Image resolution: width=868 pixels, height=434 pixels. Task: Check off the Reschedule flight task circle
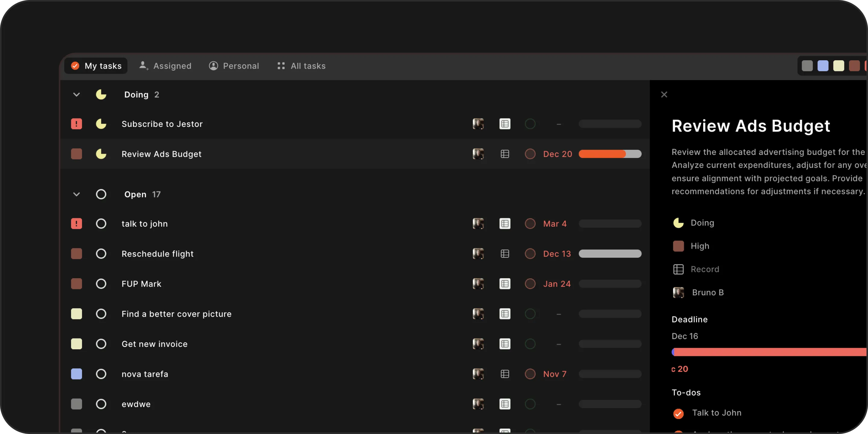click(x=101, y=253)
